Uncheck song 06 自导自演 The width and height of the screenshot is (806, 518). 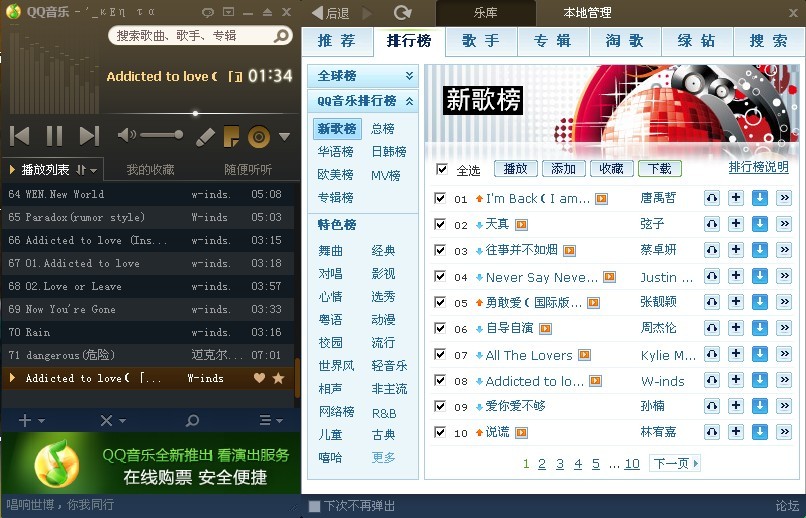440,328
